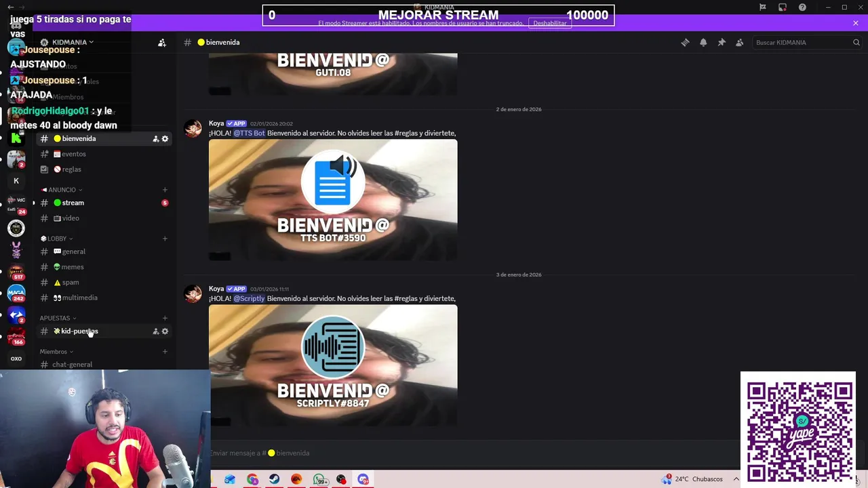868x488 pixels.
Task: Open GUTI.08 welcome image
Action: click(x=333, y=74)
